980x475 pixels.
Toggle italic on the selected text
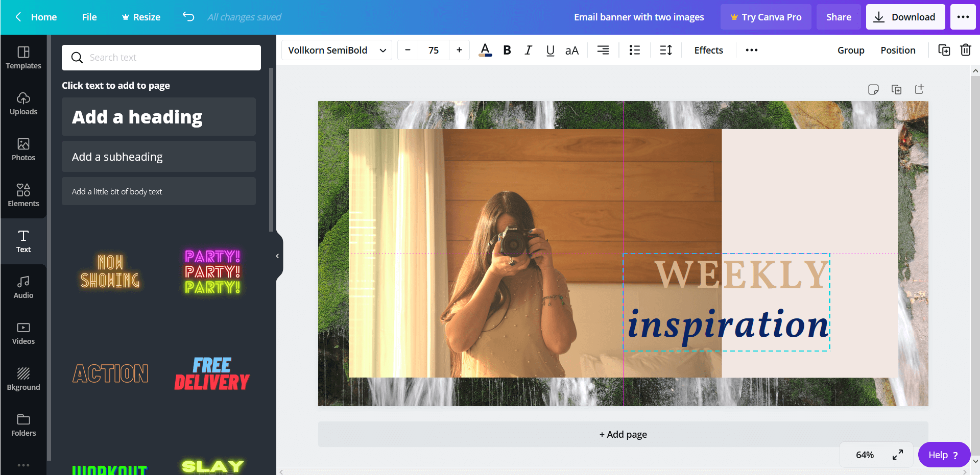coord(528,50)
